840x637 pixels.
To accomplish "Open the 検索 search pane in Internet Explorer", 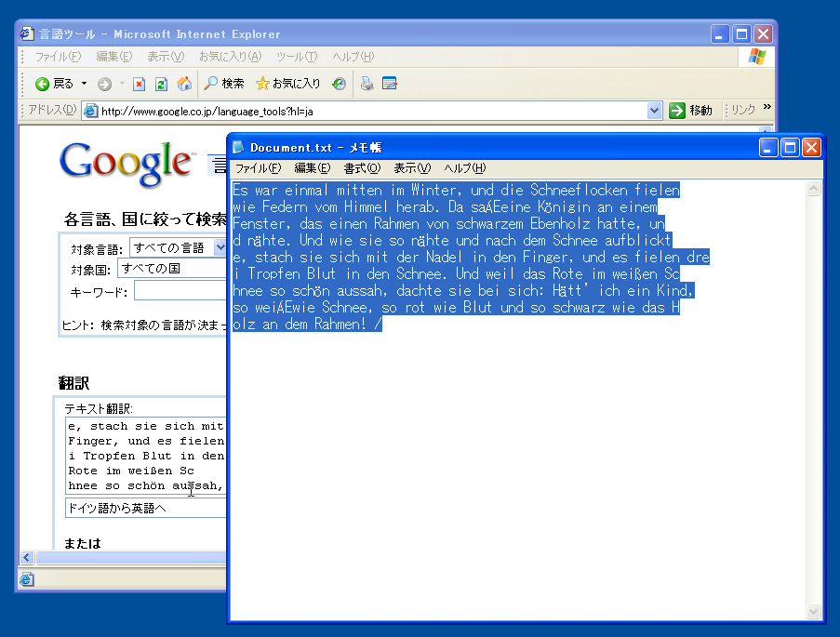I will pos(224,84).
